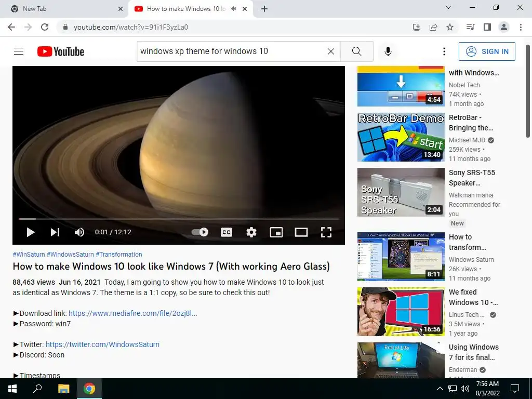Open video settings gear
Screen dimensions: 532x399
pos(251,232)
